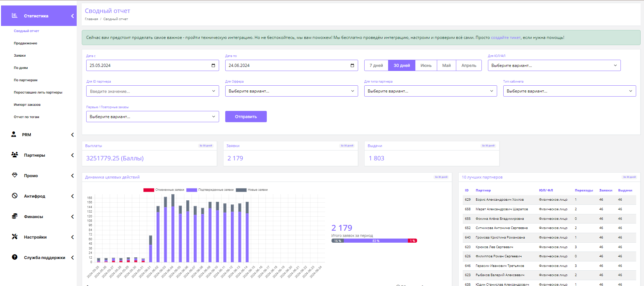Open the Для типа партнера dropdown
The width and height of the screenshot is (644, 286).
coord(430,91)
